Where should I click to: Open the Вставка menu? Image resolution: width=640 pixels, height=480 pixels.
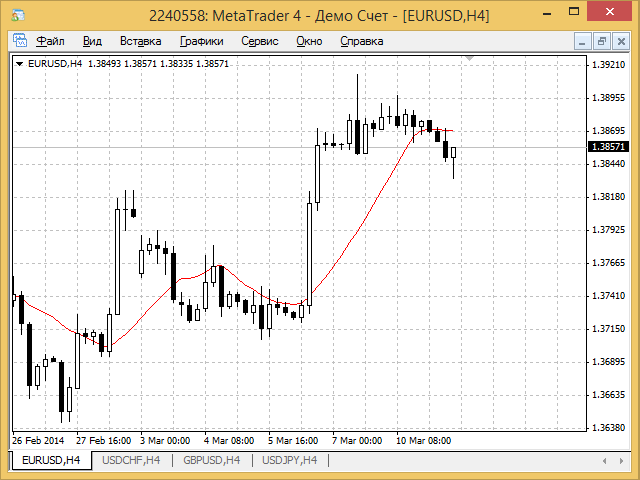tap(140, 41)
